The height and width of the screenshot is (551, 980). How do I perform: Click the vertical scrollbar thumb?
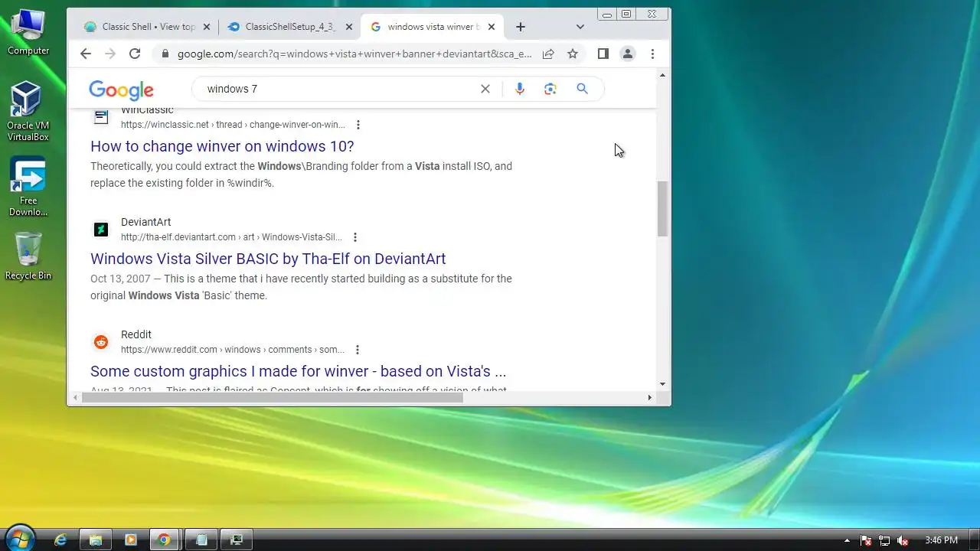point(662,209)
